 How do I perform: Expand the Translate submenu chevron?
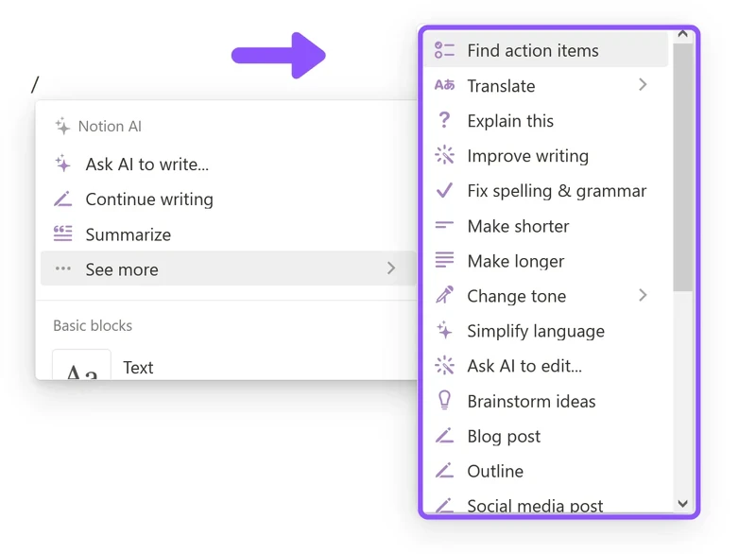click(x=644, y=86)
